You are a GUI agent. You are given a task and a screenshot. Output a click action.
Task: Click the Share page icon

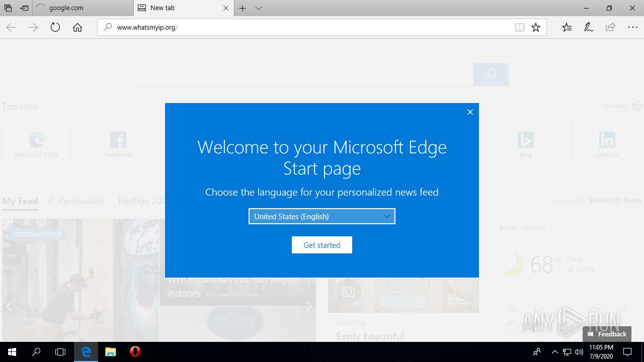tap(610, 28)
